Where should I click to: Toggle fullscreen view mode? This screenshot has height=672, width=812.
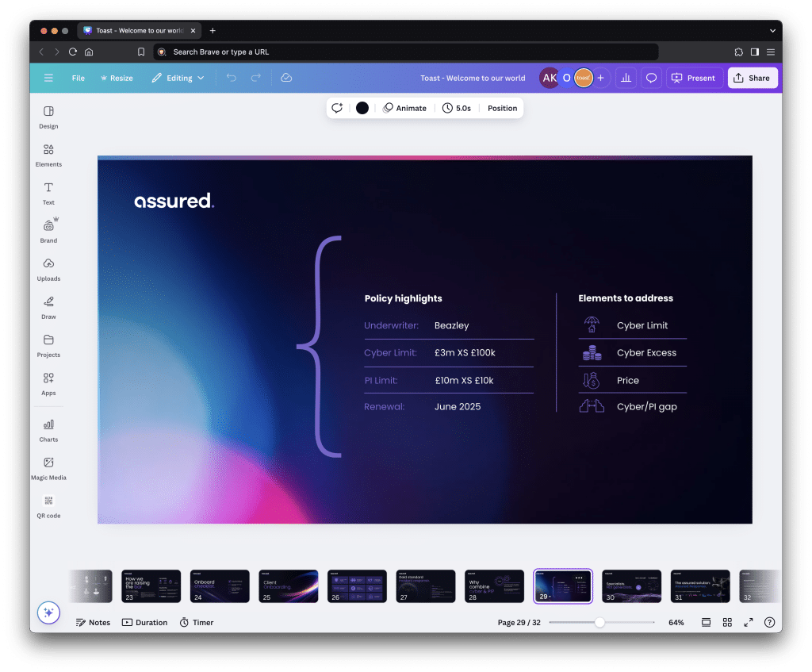point(748,622)
